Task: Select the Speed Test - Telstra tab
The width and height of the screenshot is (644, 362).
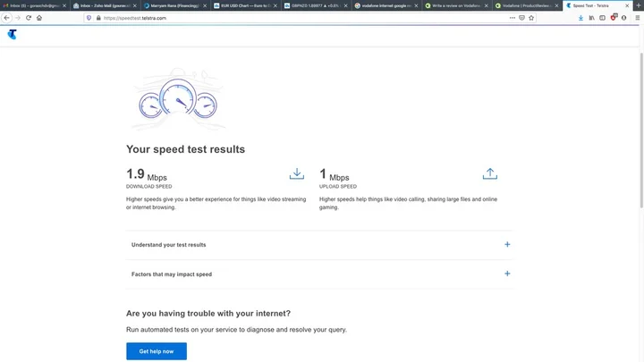Action: tap(597, 5)
